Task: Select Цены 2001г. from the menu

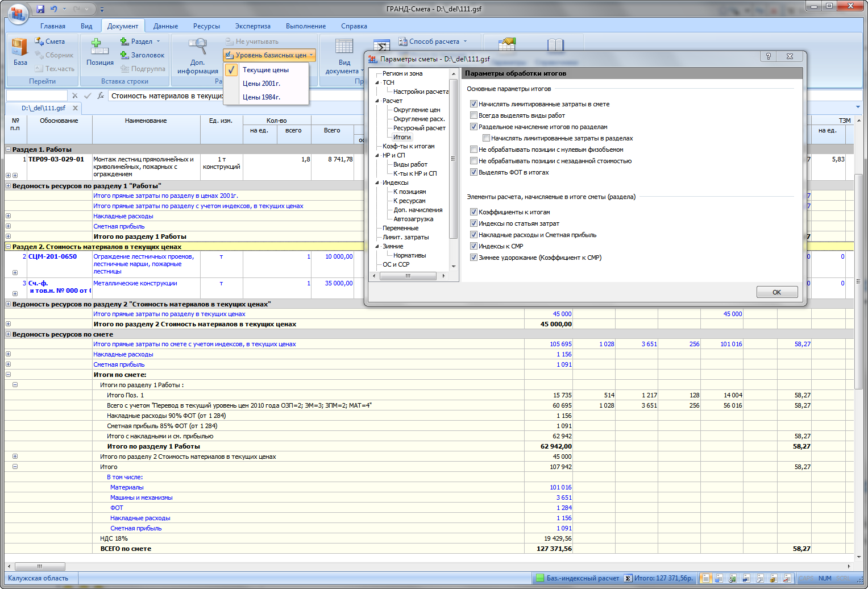Action: (x=261, y=84)
